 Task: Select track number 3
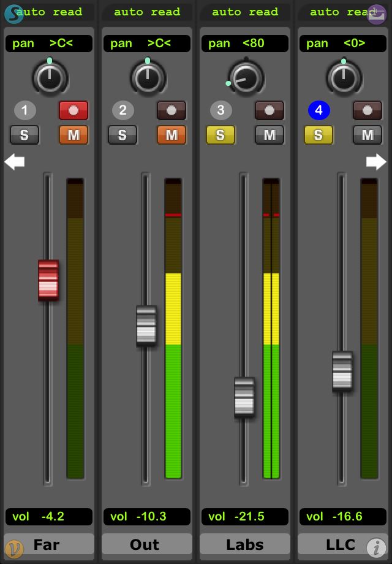coord(221,110)
